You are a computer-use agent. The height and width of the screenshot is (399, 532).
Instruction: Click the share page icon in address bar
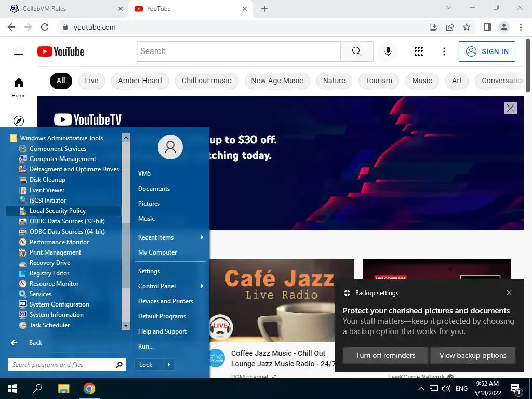pyautogui.click(x=450, y=27)
